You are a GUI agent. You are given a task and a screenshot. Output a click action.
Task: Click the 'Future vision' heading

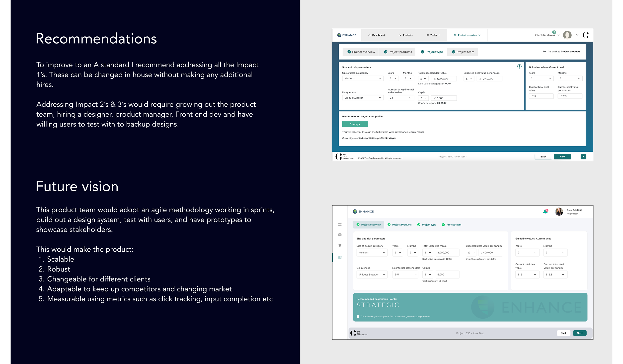[77, 186]
